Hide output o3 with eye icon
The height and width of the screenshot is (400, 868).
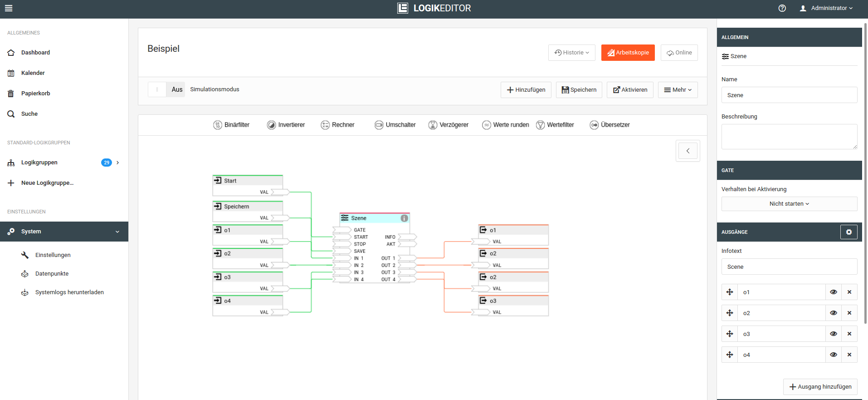(833, 334)
